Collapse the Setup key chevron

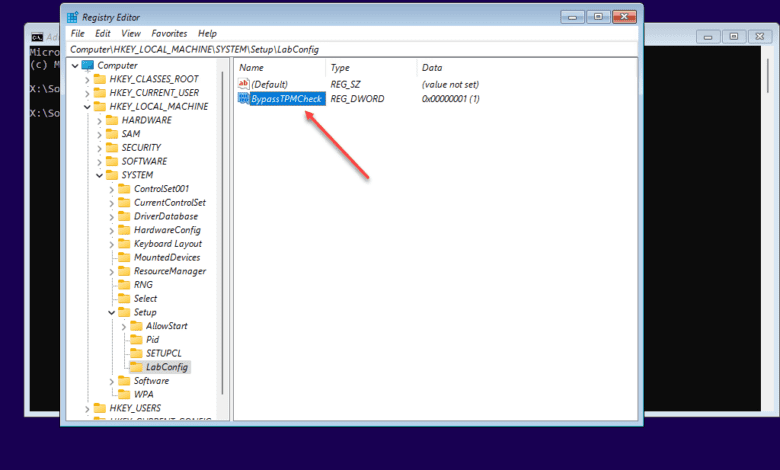(x=111, y=312)
